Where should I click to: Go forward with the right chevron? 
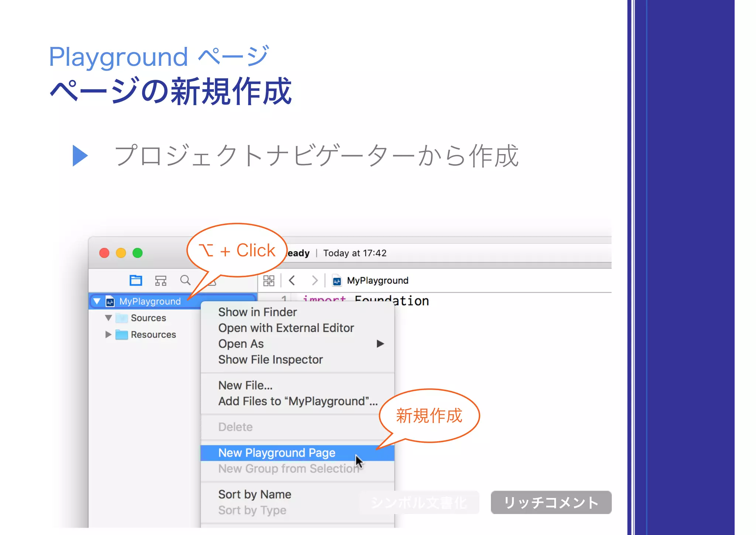tap(315, 280)
